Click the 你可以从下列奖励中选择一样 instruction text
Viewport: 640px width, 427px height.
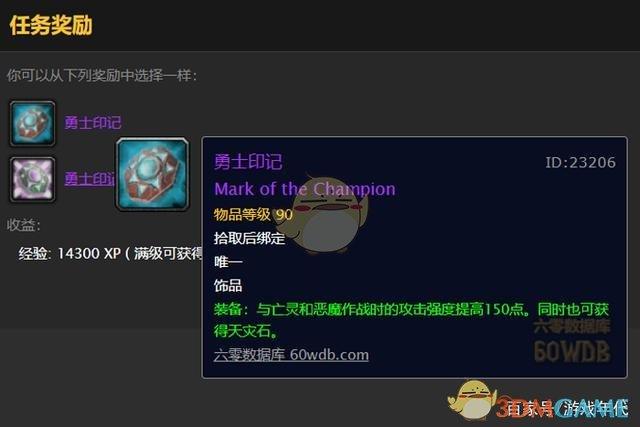click(102, 76)
